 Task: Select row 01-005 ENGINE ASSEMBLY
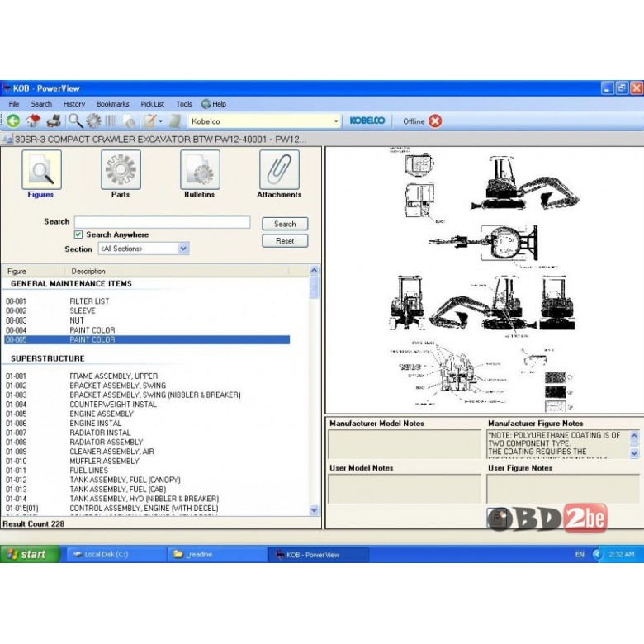point(147,414)
